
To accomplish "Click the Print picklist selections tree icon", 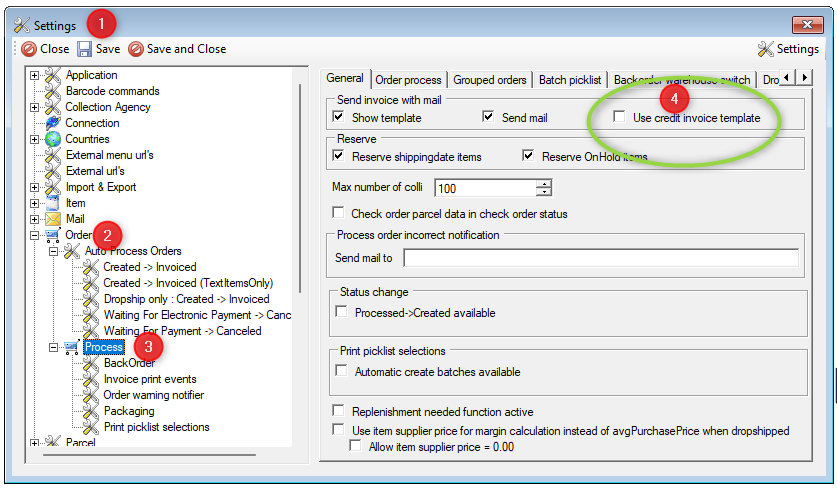I will pyautogui.click(x=91, y=427).
